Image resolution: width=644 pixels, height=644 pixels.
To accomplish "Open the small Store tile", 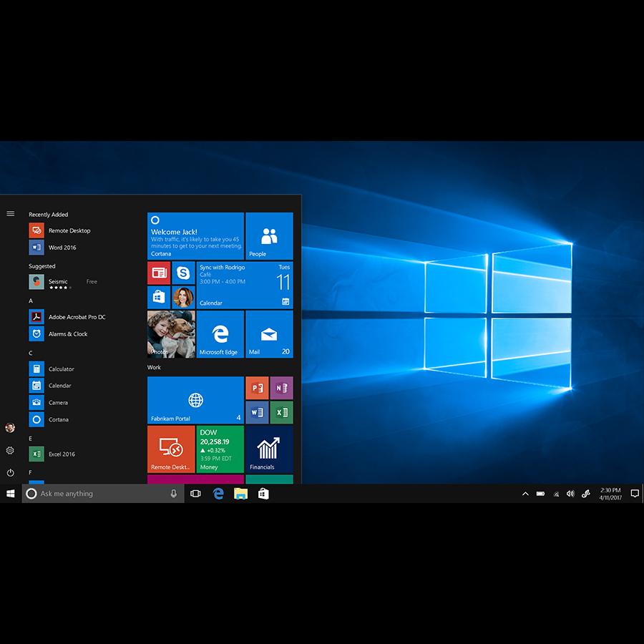I will coord(159,298).
